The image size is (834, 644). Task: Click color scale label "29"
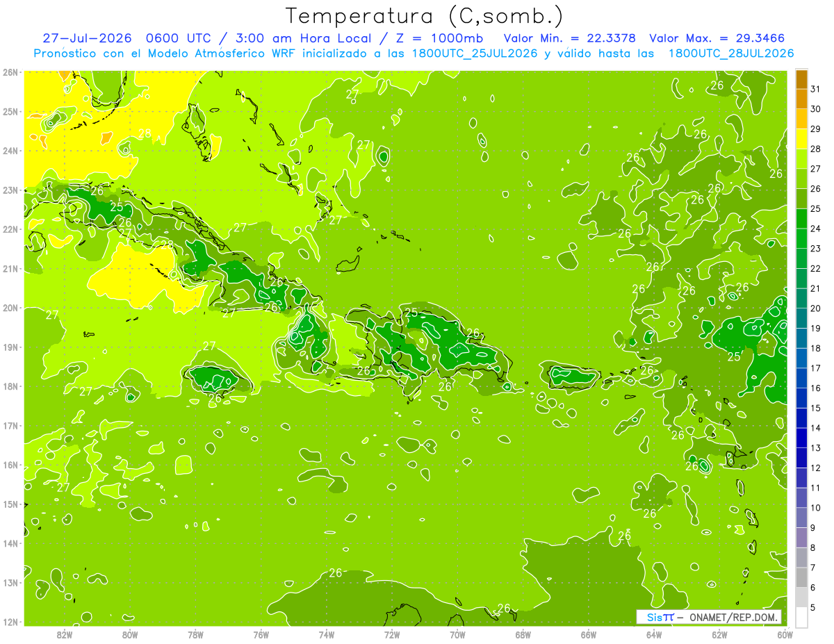pyautogui.click(x=815, y=129)
